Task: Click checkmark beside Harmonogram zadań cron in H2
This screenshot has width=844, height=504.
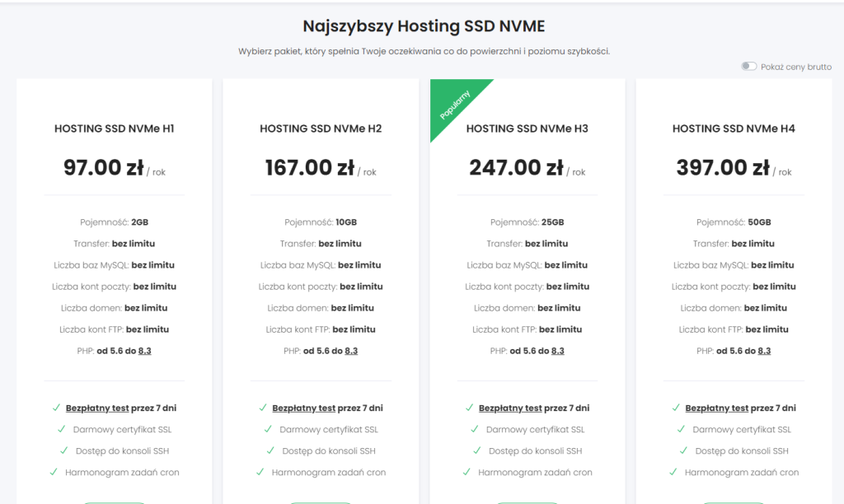Action: tap(260, 472)
